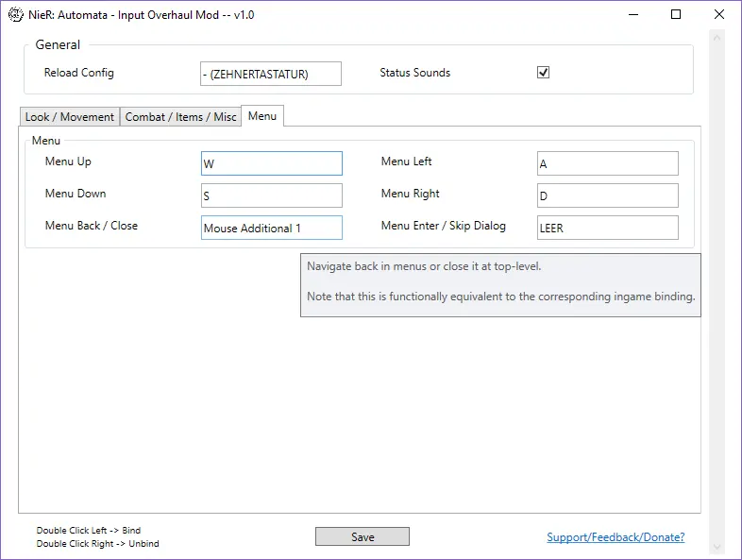Click the Menu Left binding field

point(608,163)
